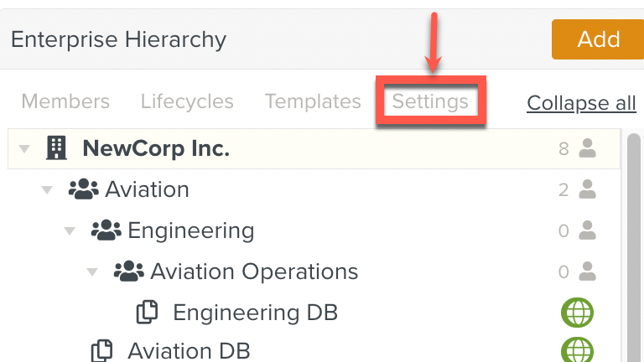Click the member icon in NewCorp Inc. row
Image resolution: width=644 pixels, height=362 pixels.
(x=587, y=149)
